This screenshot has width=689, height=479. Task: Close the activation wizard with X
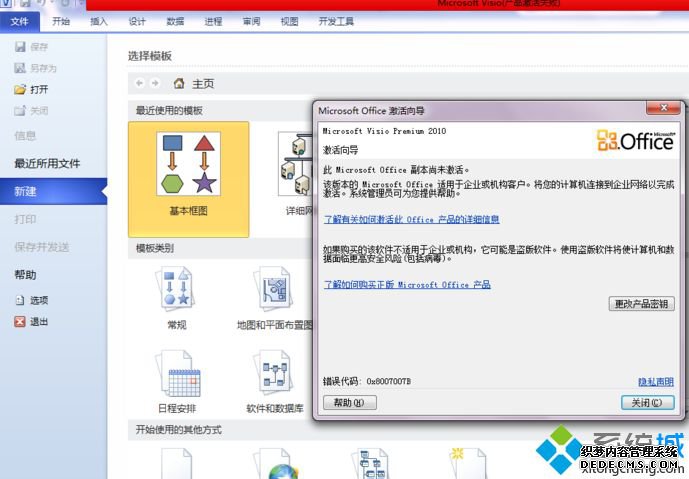point(664,108)
